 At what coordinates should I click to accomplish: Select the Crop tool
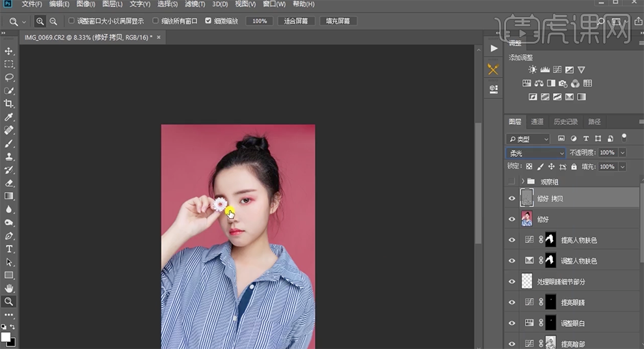coord(9,104)
